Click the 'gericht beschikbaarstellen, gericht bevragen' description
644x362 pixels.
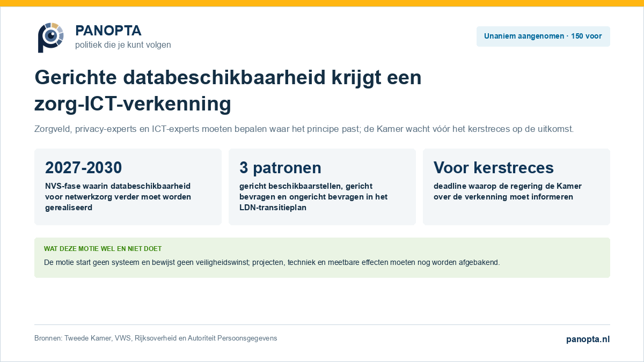click(313, 197)
